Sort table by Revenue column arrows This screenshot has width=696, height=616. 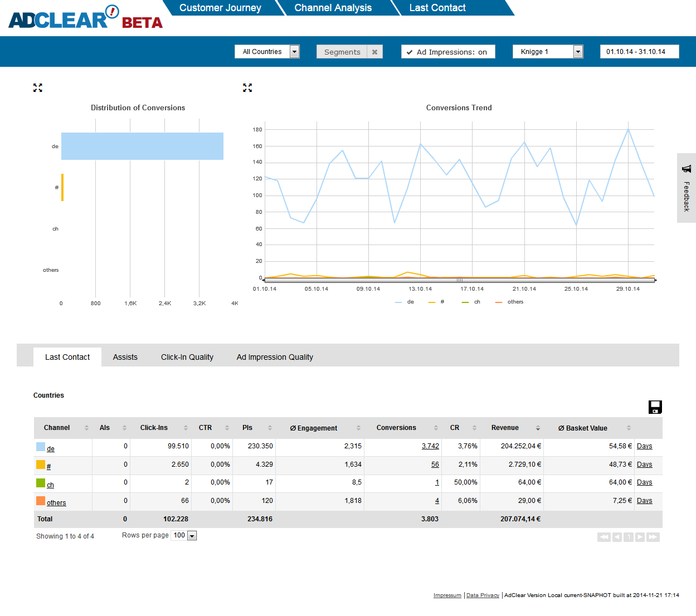[x=538, y=428]
